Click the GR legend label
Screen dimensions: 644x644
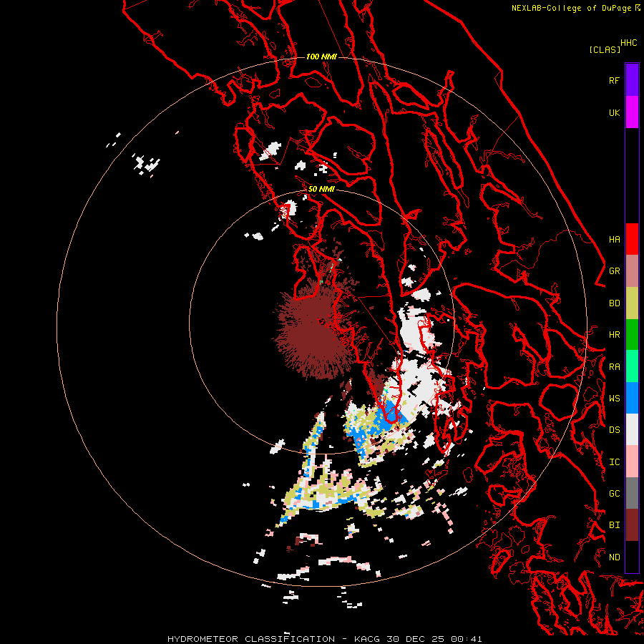[x=615, y=271]
